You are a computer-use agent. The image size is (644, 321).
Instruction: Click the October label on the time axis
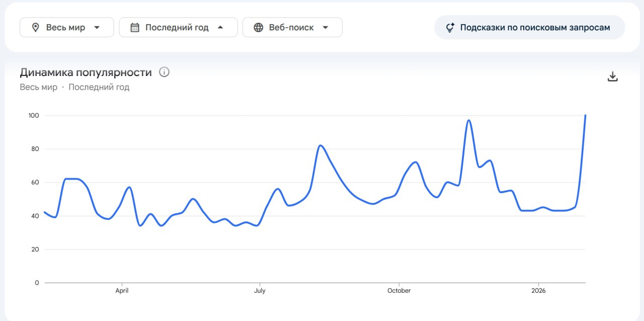point(399,291)
